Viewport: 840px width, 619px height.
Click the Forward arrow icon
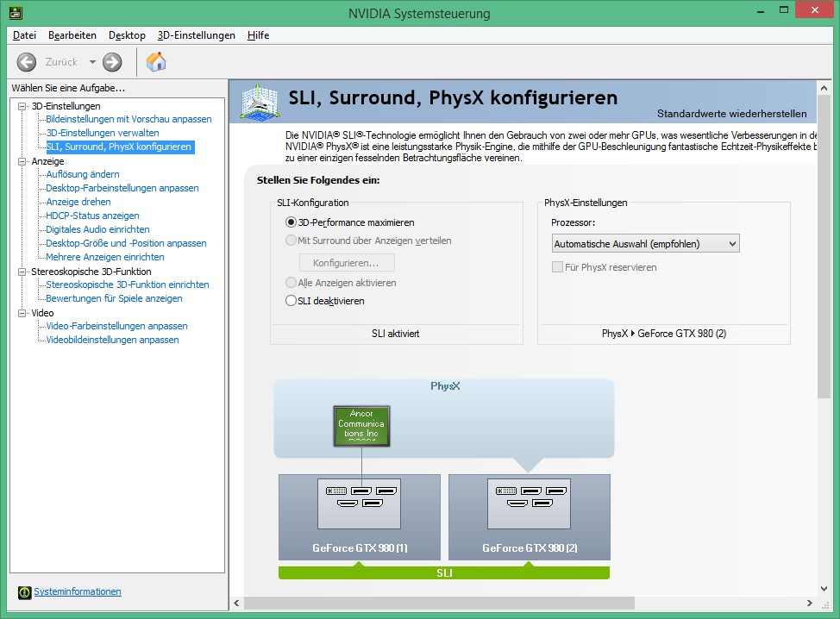pos(112,62)
